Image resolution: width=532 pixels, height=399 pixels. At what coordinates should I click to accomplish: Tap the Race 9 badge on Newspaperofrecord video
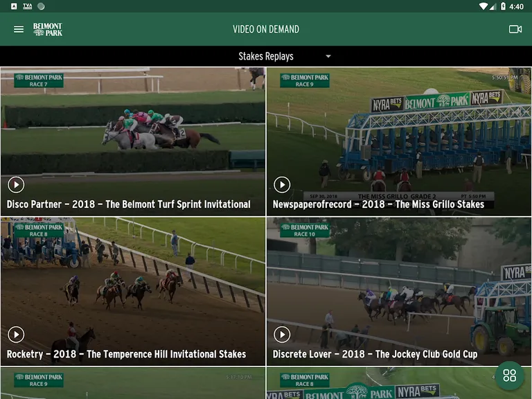305,80
